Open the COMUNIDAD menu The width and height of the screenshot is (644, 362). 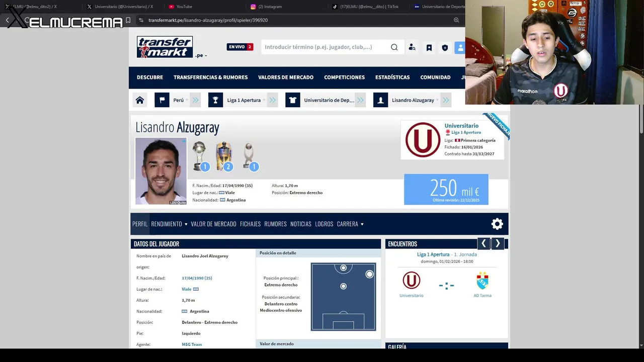click(435, 77)
